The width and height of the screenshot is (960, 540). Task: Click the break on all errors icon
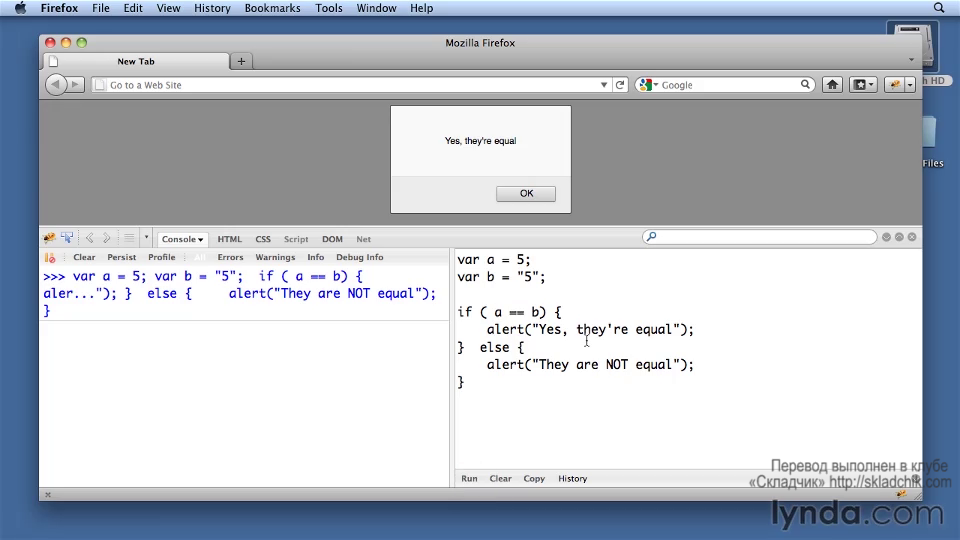[50, 257]
